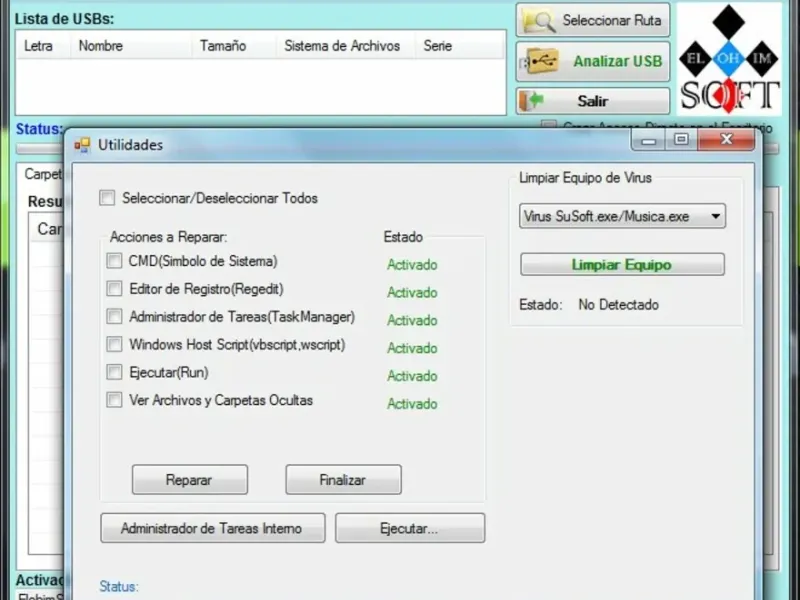This screenshot has width=800, height=600.
Task: Toggle Seleccionar/Deseleccionar Todos checkbox
Action: (107, 198)
